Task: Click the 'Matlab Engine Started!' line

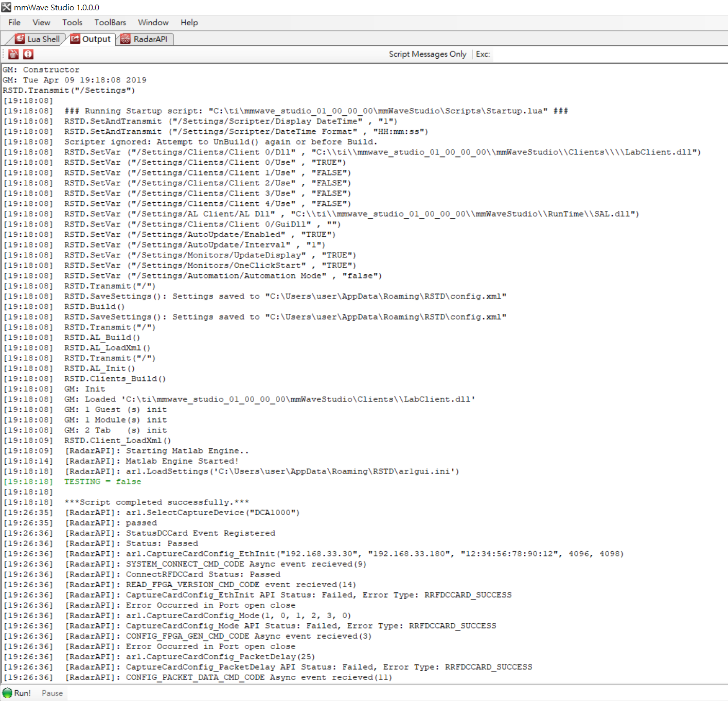Action: [x=121, y=461]
